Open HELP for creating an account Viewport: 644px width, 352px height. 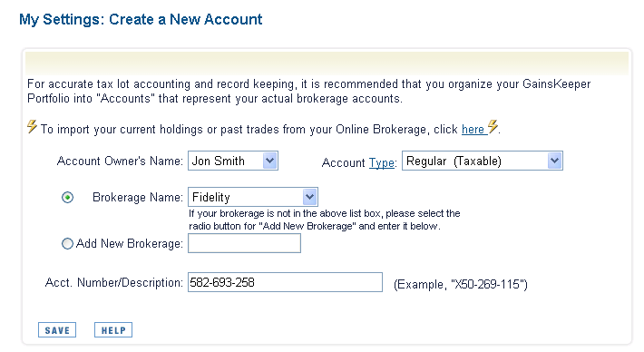tap(113, 330)
